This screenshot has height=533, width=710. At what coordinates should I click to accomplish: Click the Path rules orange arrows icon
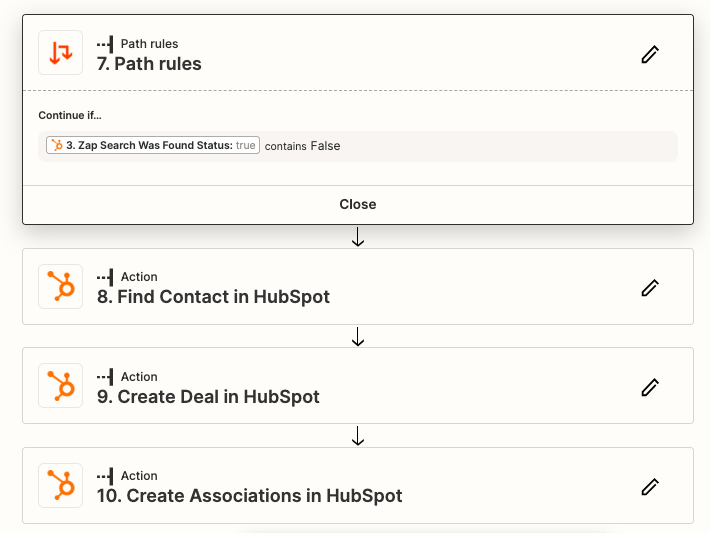tap(60, 53)
